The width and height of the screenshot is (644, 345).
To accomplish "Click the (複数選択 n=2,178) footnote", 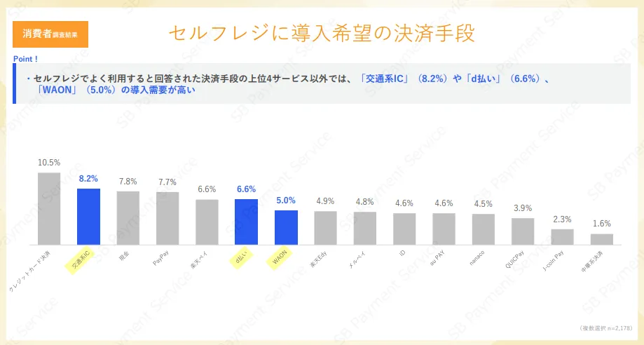I will (607, 327).
